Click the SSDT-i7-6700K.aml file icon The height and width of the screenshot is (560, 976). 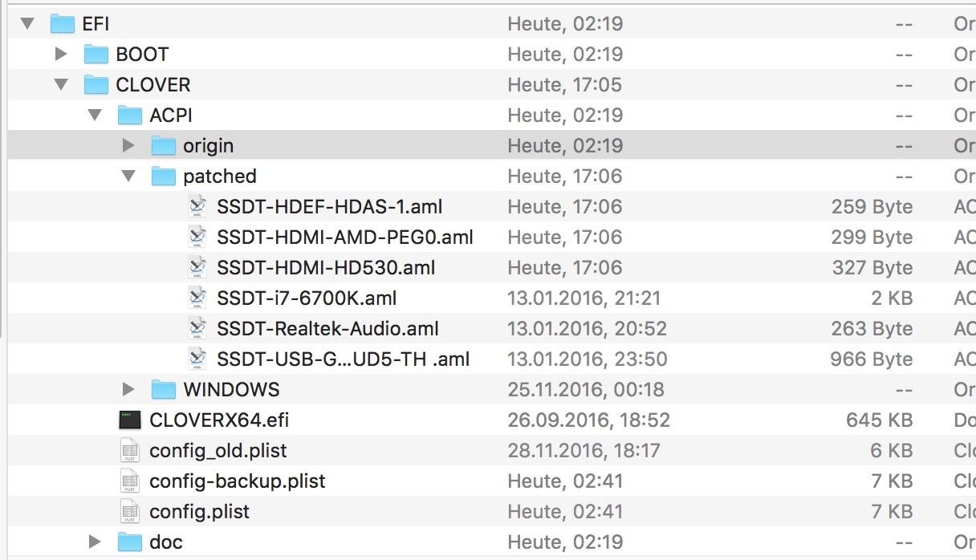coord(197,298)
